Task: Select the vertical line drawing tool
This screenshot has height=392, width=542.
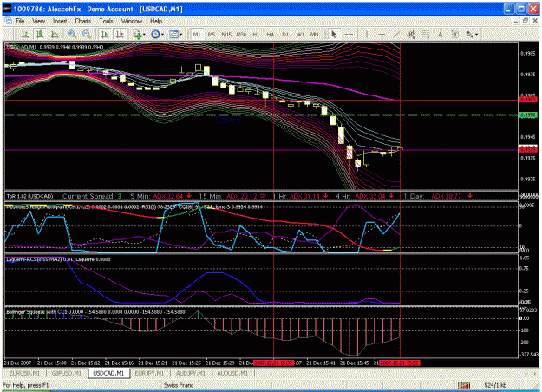Action: pyautogui.click(x=367, y=34)
